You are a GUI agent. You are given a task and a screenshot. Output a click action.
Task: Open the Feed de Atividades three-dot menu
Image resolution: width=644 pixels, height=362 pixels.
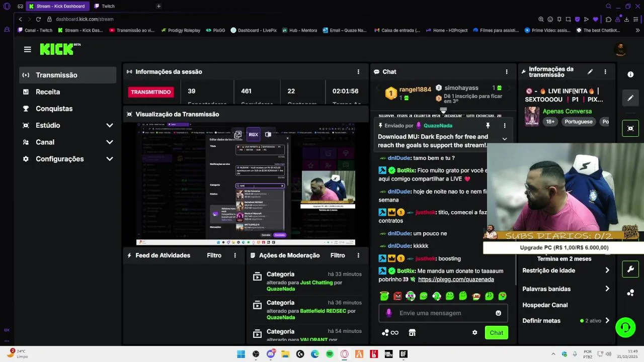235,255
